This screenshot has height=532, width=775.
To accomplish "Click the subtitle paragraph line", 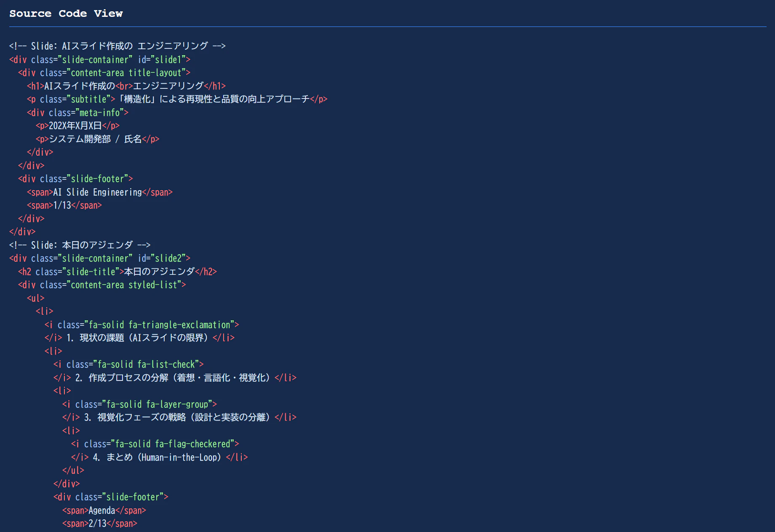I will click(x=177, y=99).
